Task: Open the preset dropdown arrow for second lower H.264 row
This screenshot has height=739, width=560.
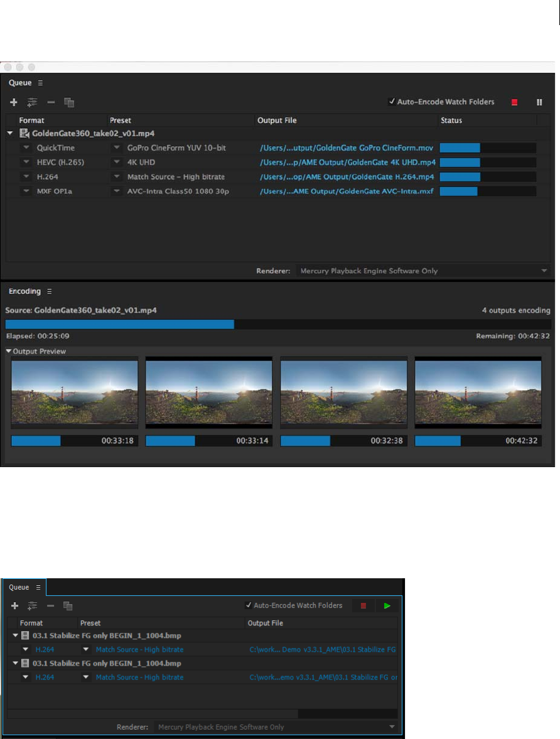Action: coord(86,677)
